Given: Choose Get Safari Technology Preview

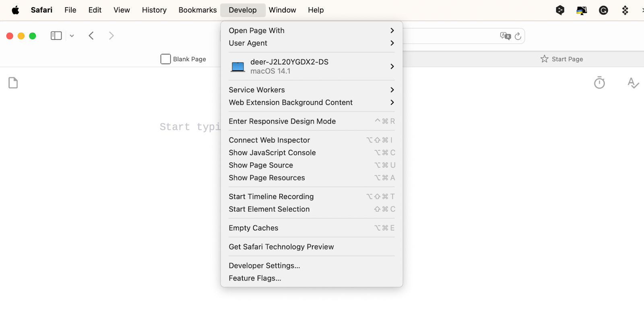Looking at the screenshot, I should [312, 247].
